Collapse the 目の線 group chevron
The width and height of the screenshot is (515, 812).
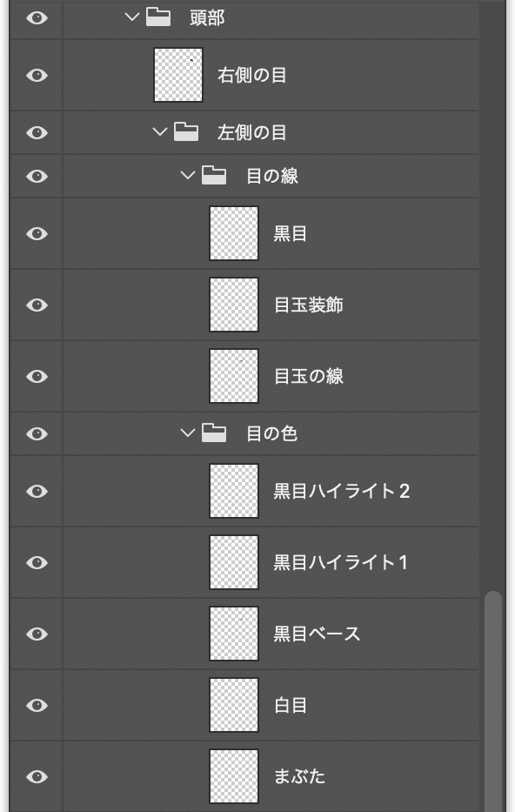tap(187, 176)
